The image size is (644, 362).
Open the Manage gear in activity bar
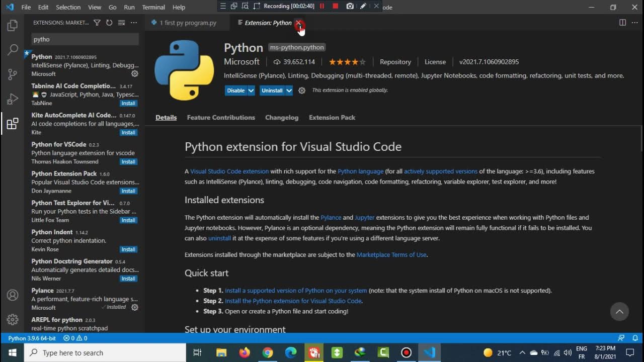(13, 319)
